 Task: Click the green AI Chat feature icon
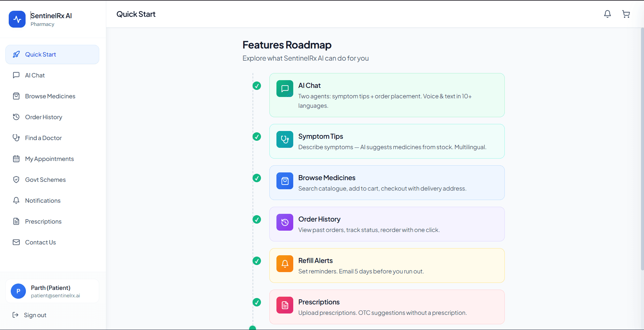(285, 89)
